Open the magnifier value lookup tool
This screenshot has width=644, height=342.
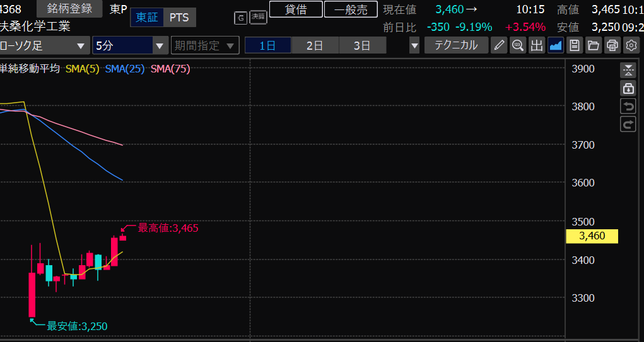click(x=518, y=45)
